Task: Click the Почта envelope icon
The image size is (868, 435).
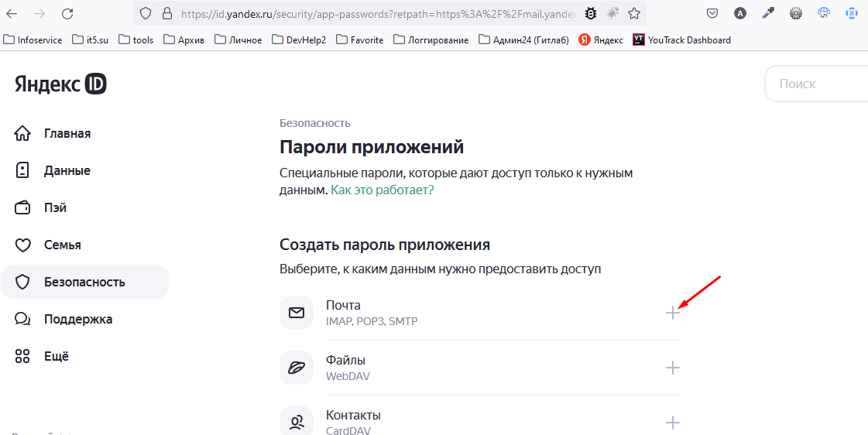Action: click(x=297, y=313)
